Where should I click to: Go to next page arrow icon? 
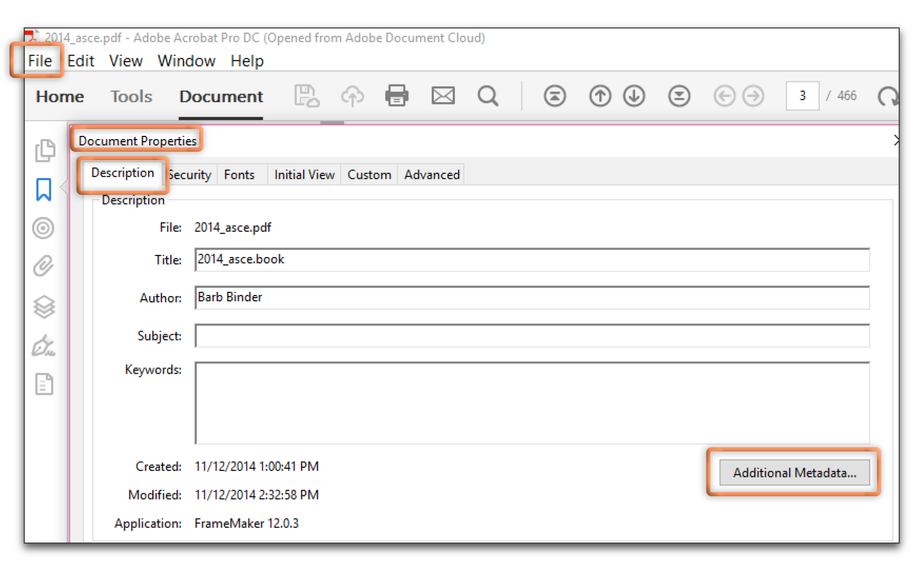pos(634,96)
